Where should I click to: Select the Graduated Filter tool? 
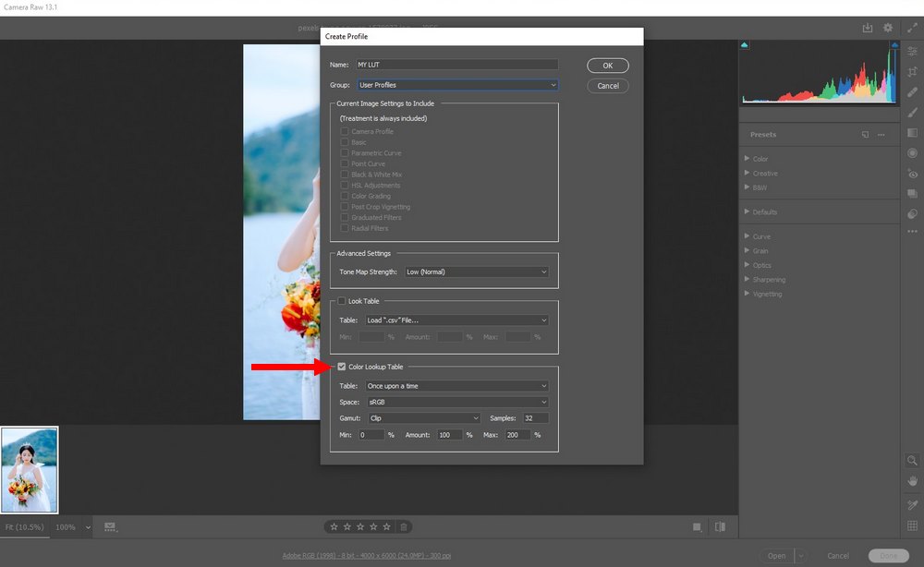(912, 132)
